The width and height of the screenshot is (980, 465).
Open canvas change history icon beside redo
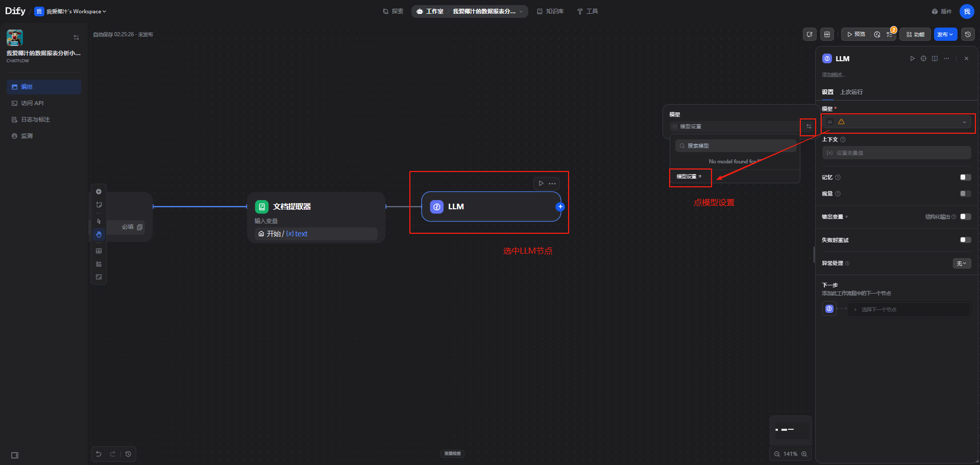pos(128,454)
